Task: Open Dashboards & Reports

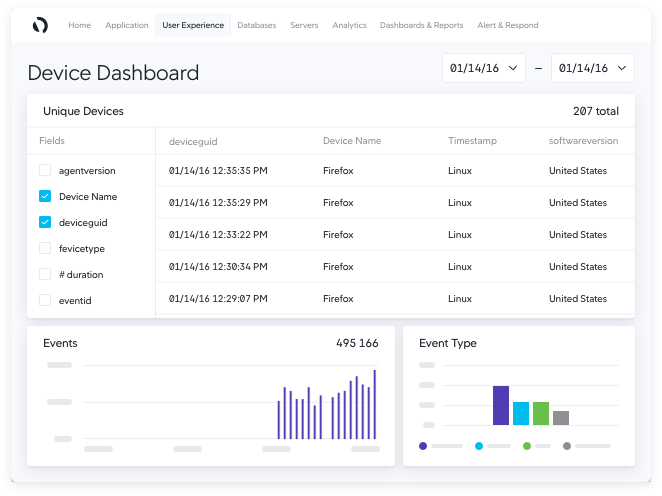Action: click(421, 25)
